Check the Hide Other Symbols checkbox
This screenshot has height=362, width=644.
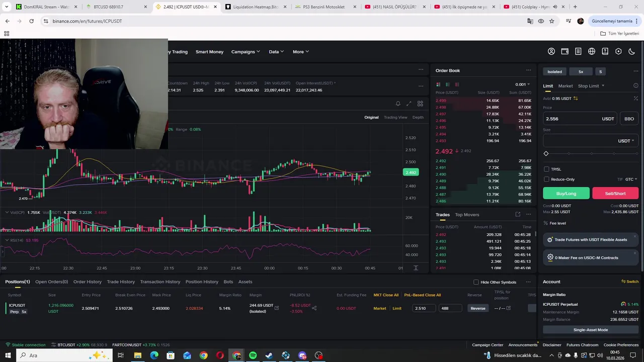(476, 282)
